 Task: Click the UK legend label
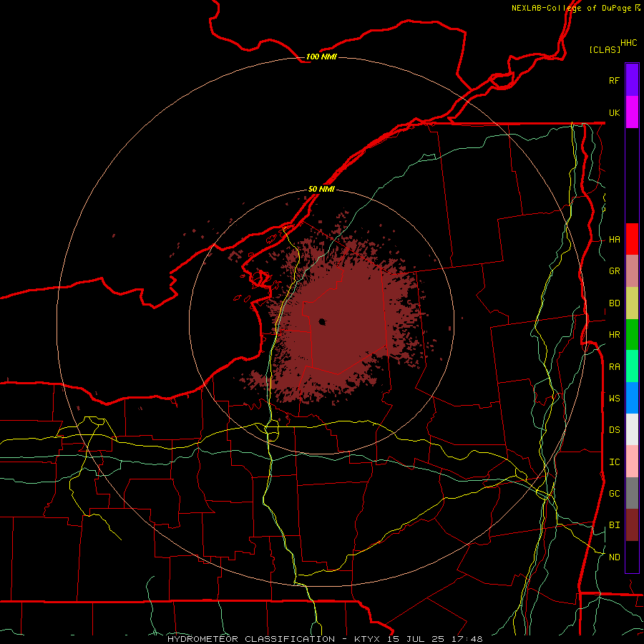pos(614,112)
